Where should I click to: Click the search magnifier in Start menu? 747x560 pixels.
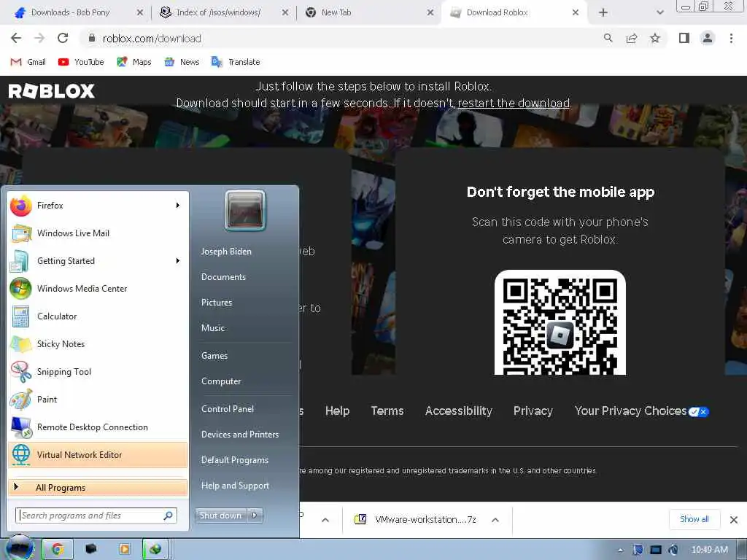pos(168,516)
